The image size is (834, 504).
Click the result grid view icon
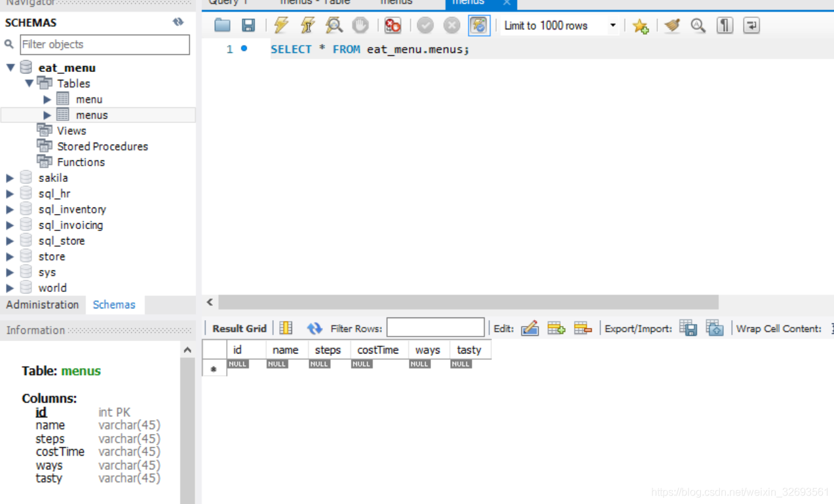click(x=286, y=328)
